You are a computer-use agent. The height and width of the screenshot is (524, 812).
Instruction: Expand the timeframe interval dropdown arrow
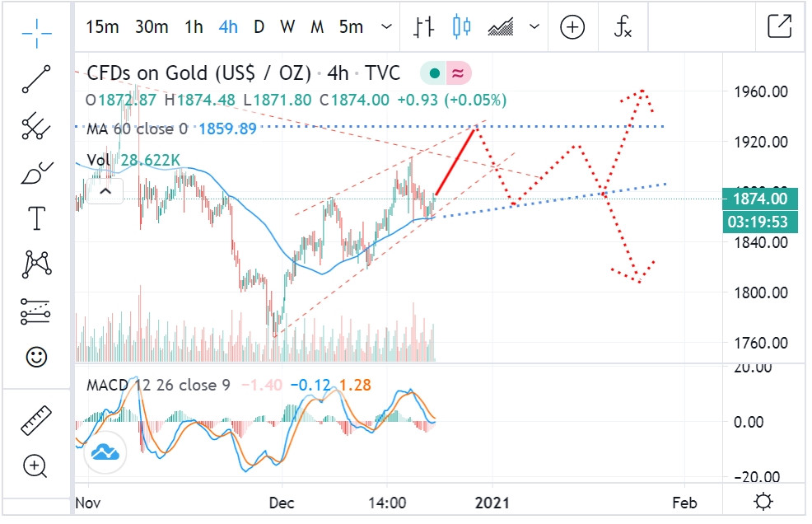(x=386, y=27)
